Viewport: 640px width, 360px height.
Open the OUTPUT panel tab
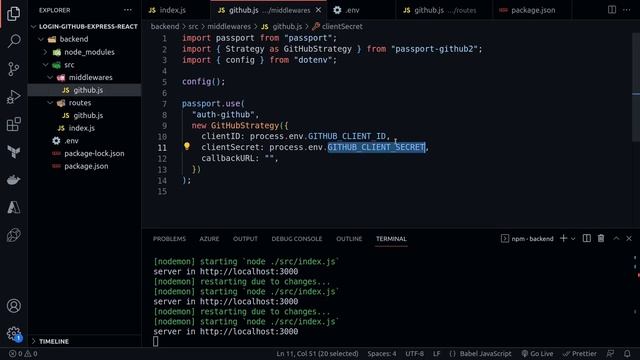point(245,239)
